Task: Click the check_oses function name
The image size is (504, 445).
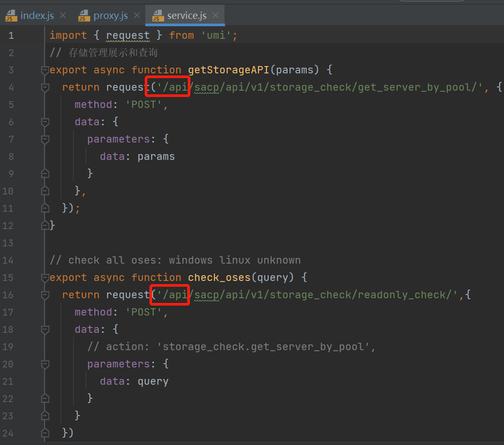Action: tap(219, 277)
